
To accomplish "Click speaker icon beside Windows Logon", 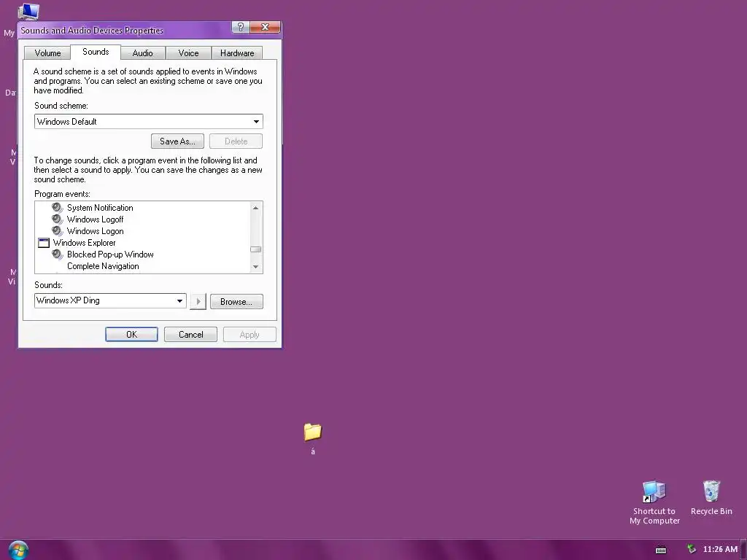I will 57,231.
